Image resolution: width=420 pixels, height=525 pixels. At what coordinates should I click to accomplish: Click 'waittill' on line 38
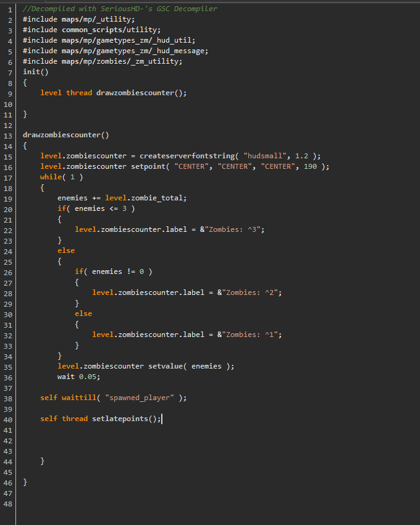tap(79, 398)
